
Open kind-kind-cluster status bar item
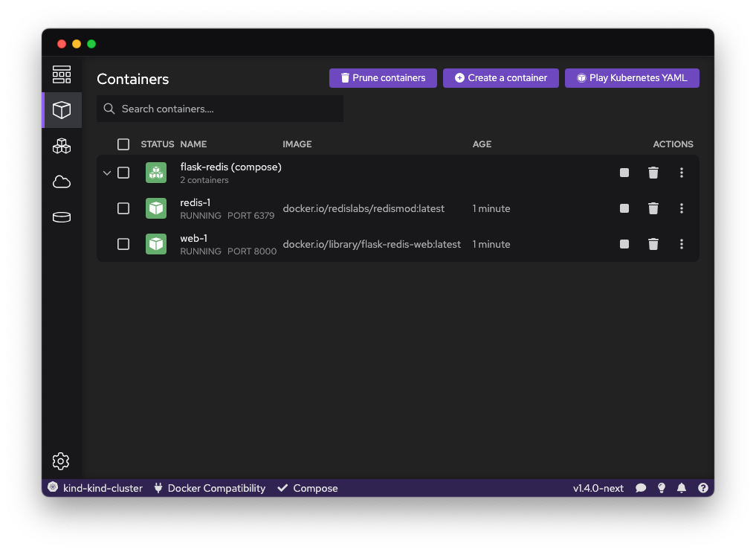pyautogui.click(x=94, y=488)
